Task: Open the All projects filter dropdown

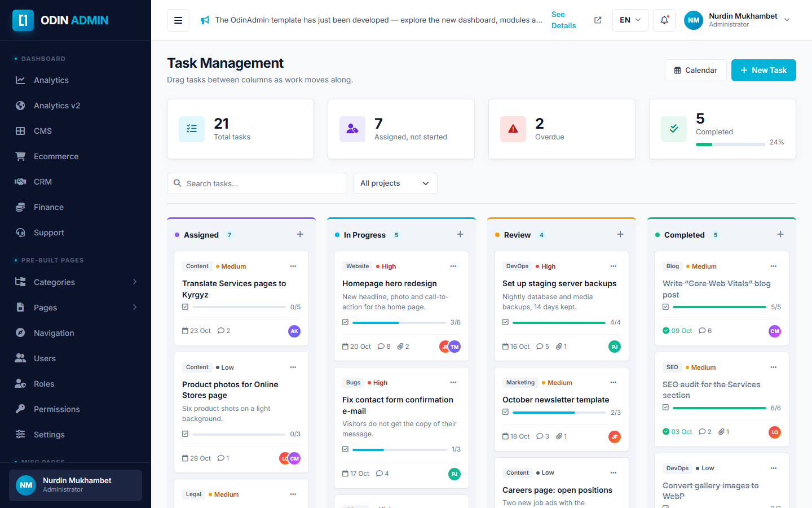Action: (x=395, y=183)
